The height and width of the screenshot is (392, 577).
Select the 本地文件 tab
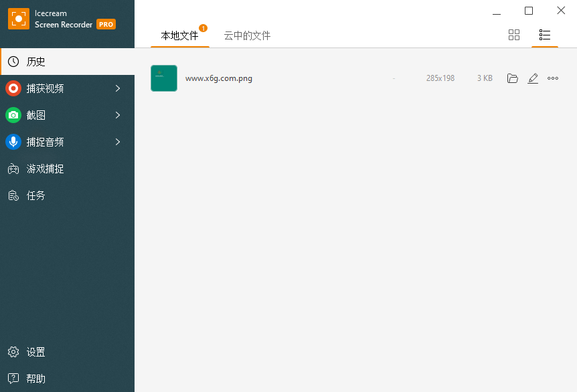click(179, 36)
